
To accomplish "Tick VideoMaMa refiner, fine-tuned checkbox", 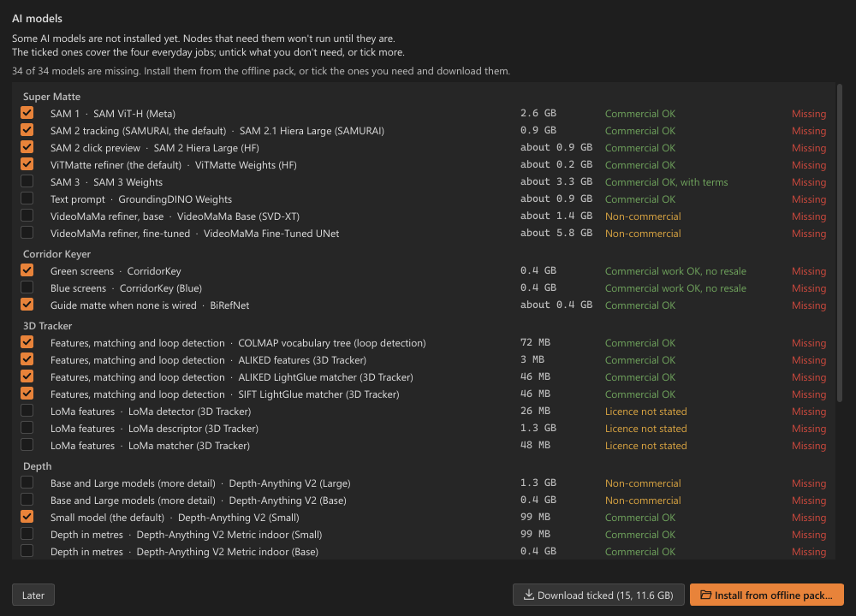I will (27, 233).
